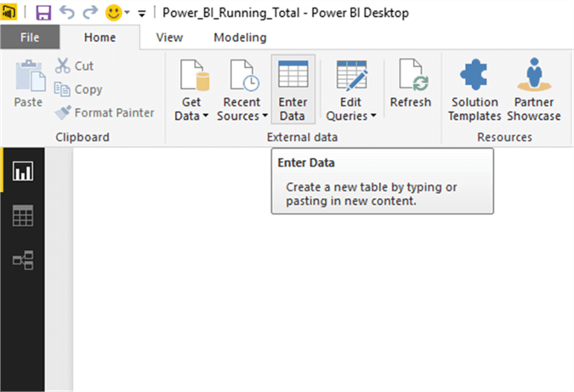The height and width of the screenshot is (392, 574).
Task: Click the Refresh button
Action: [411, 83]
